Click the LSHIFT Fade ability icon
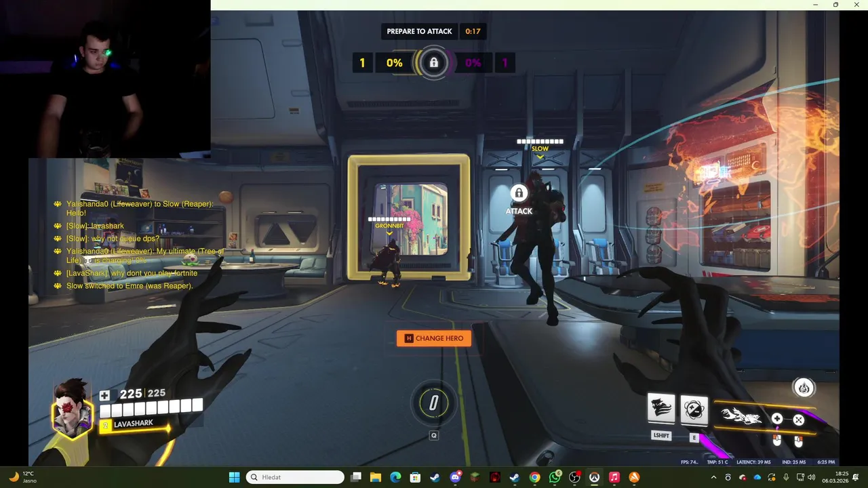 [660, 407]
